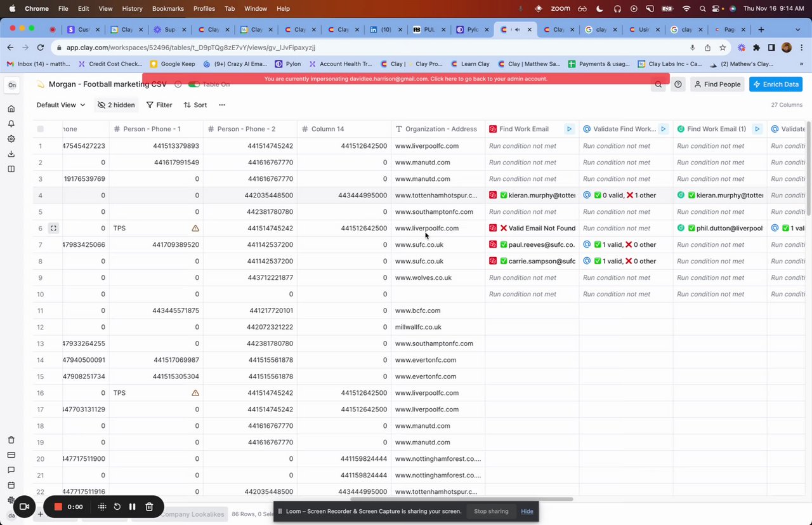Run the Find Work Email column play icon
This screenshot has height=525, width=812.
[x=569, y=129]
